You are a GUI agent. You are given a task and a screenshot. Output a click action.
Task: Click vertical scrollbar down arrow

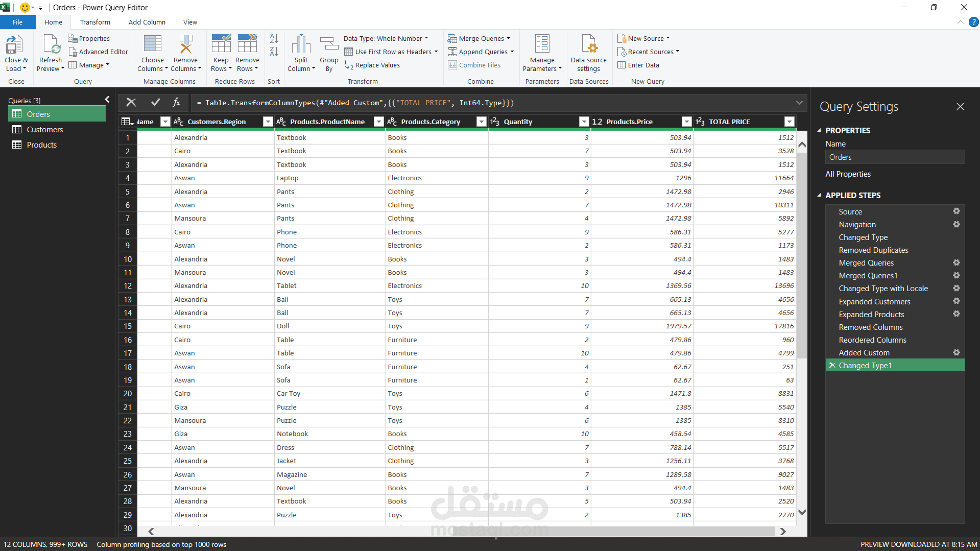click(802, 512)
